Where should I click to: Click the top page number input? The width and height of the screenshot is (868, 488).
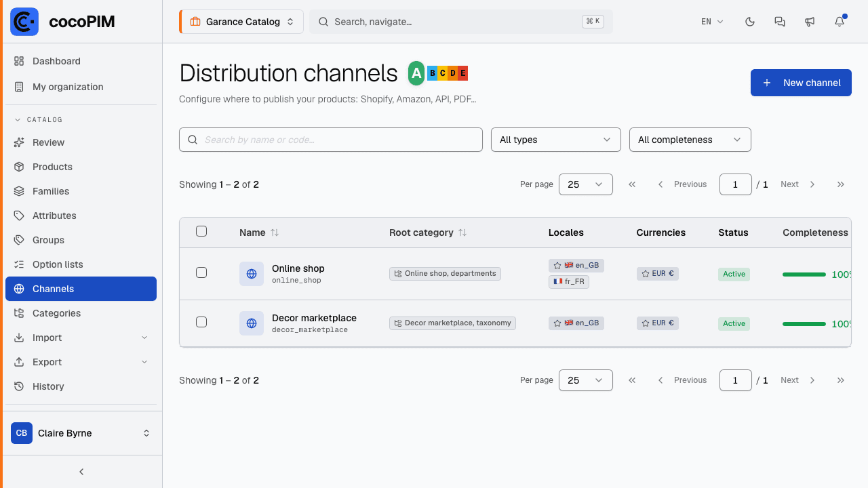[x=735, y=184]
